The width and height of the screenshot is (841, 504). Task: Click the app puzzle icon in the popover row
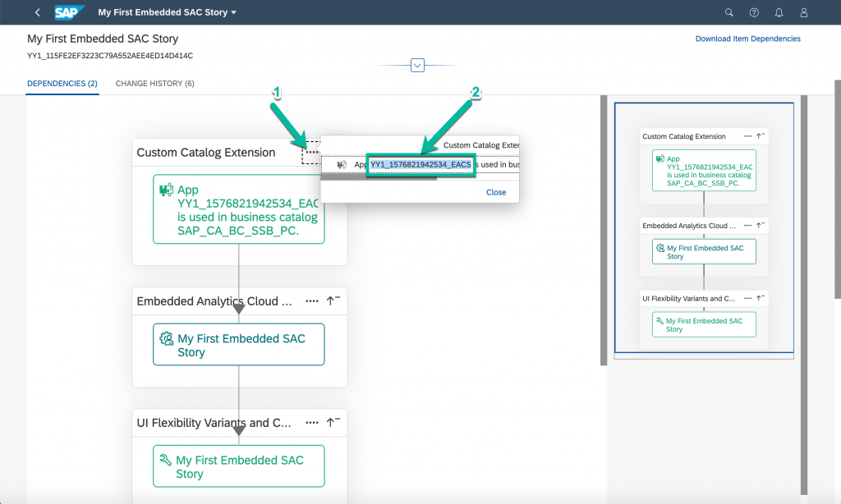click(342, 165)
